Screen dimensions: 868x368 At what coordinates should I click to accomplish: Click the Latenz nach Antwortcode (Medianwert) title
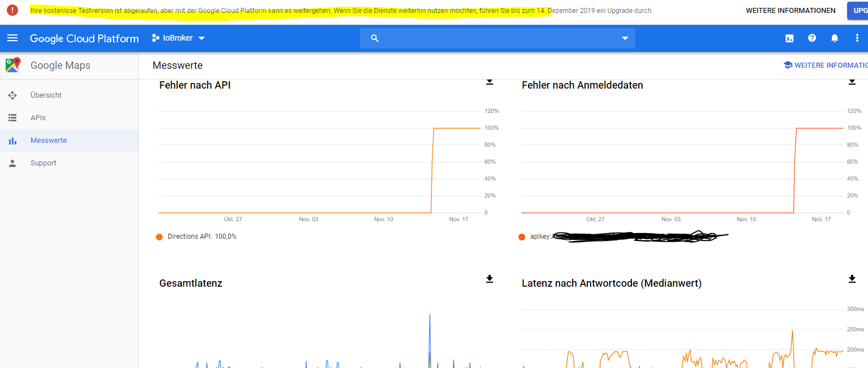click(612, 283)
